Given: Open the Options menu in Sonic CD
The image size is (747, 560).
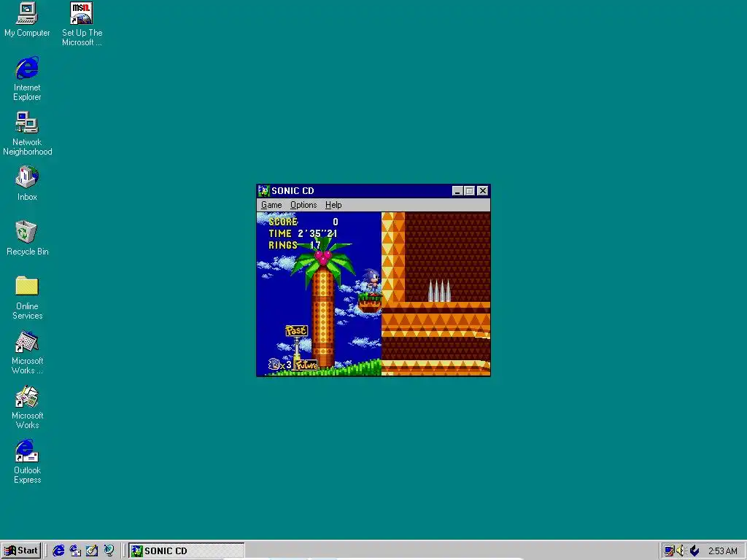Looking at the screenshot, I should 303,205.
